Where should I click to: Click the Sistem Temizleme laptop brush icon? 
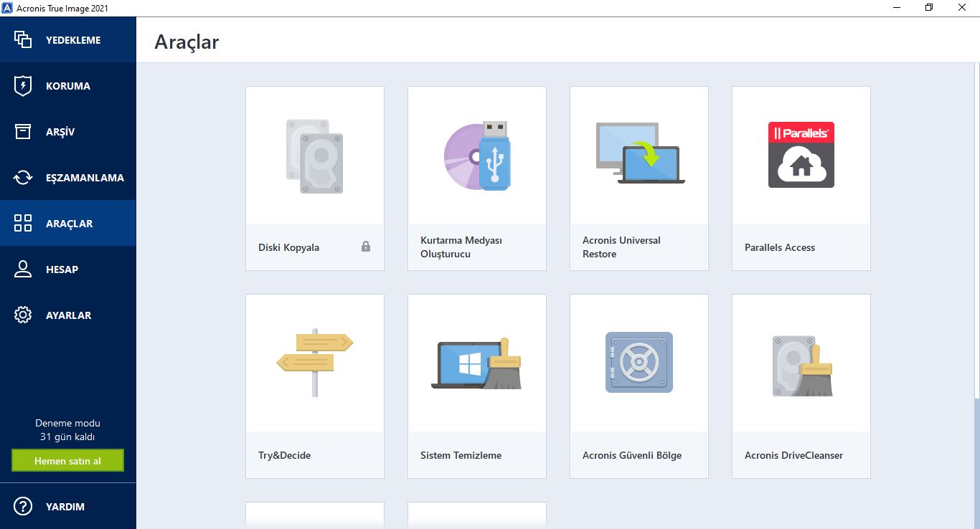click(477, 363)
